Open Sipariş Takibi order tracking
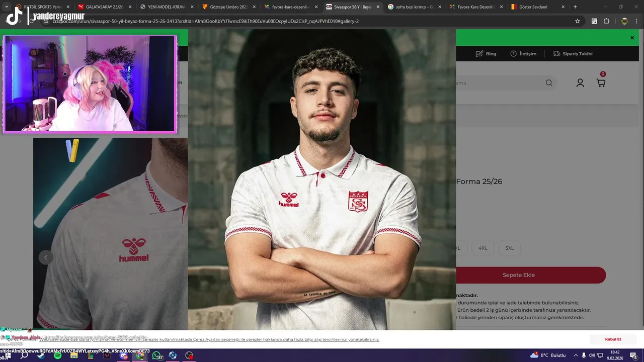 [573, 54]
